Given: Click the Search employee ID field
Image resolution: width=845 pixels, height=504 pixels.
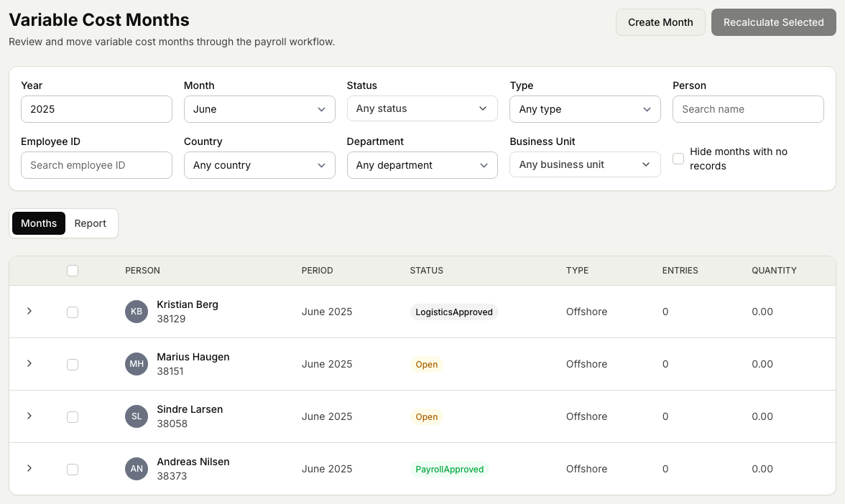Looking at the screenshot, I should 96,165.
